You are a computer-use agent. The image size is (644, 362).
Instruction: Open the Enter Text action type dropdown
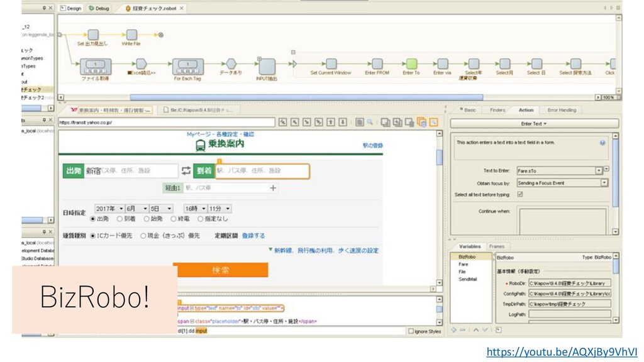(535, 124)
